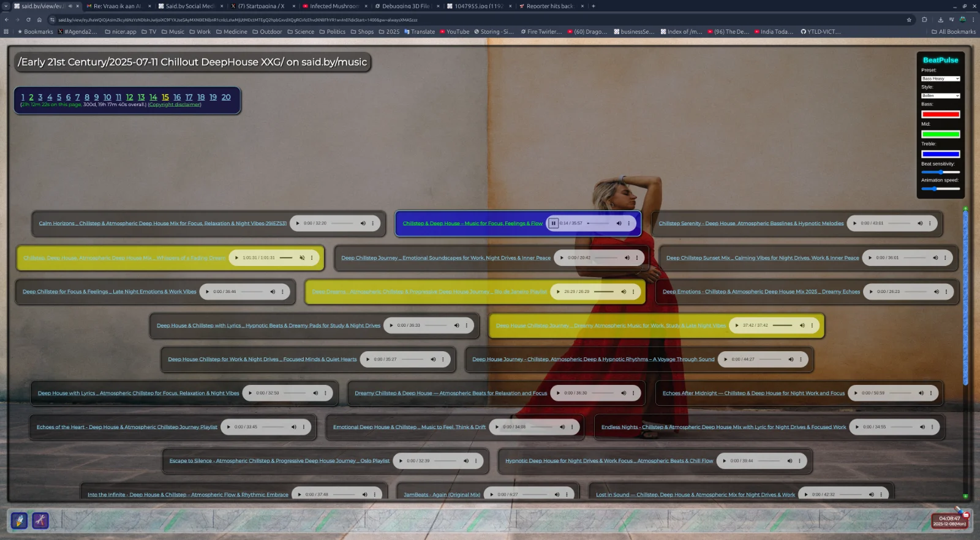Expand the Music bookmarks folder
Image resolution: width=980 pixels, height=540 pixels.
pyautogui.click(x=173, y=32)
